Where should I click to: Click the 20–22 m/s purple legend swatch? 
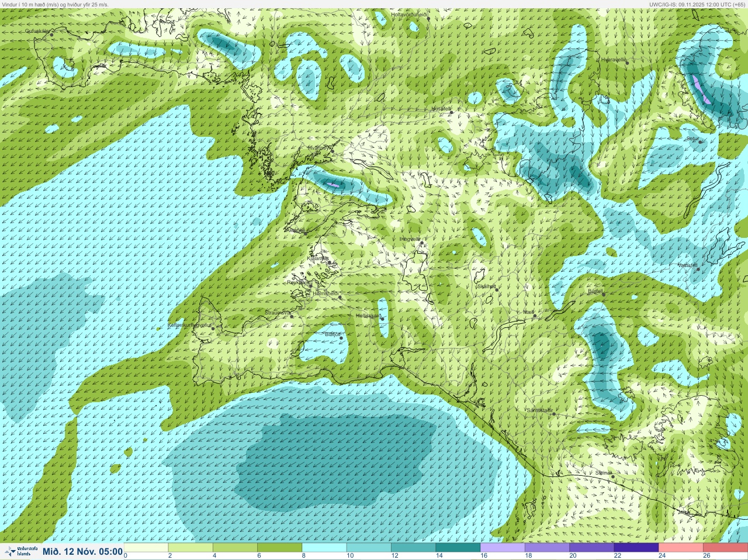click(591, 548)
